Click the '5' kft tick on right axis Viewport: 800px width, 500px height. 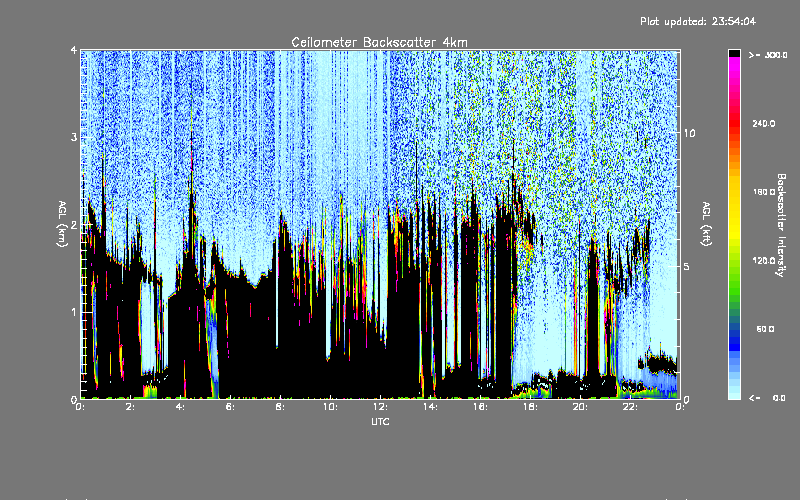pos(686,266)
